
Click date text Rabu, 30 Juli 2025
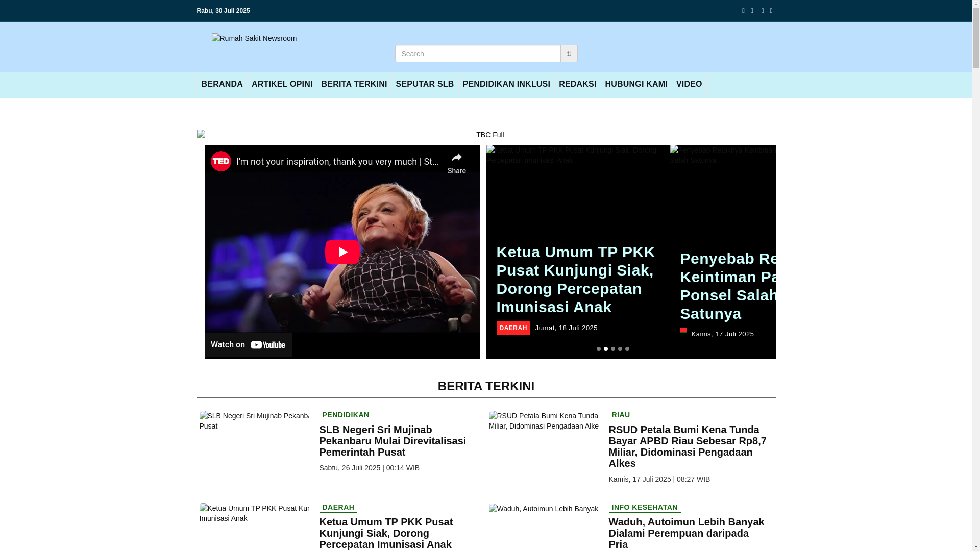point(223,11)
